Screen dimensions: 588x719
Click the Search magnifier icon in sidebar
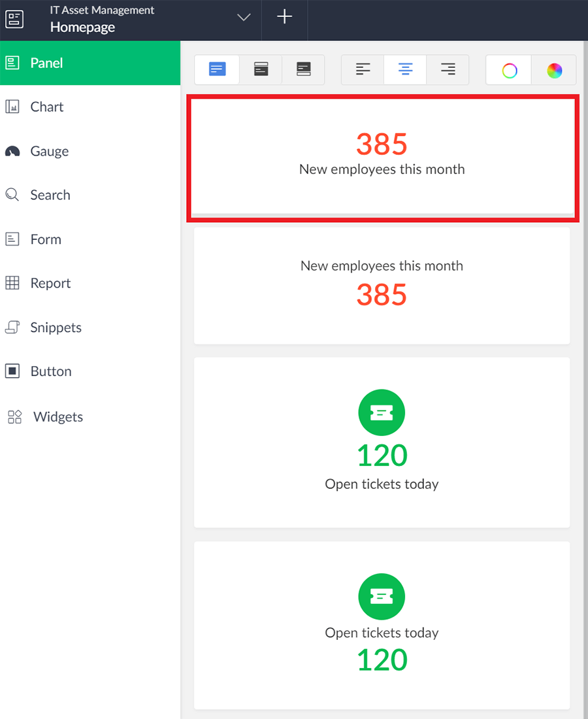[x=12, y=194]
